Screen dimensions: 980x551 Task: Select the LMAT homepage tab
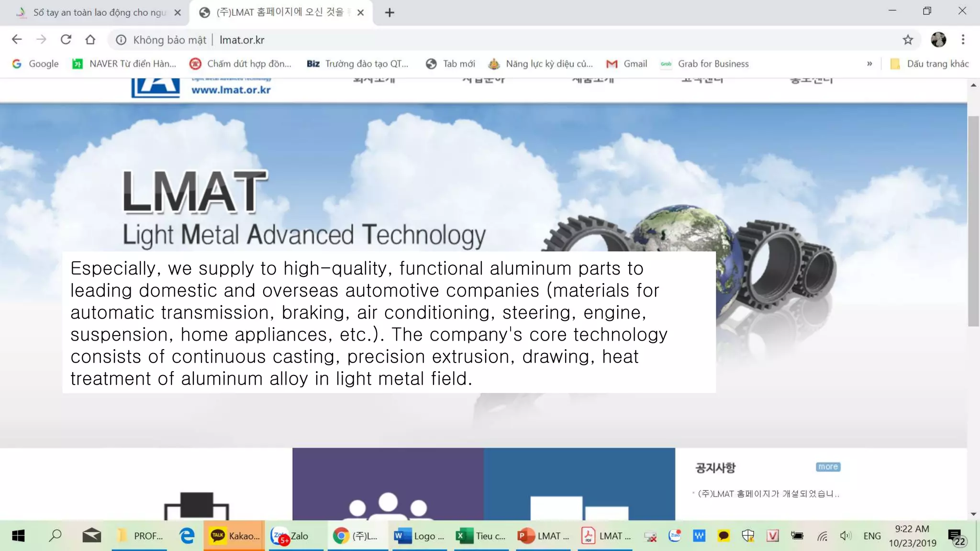click(x=280, y=12)
